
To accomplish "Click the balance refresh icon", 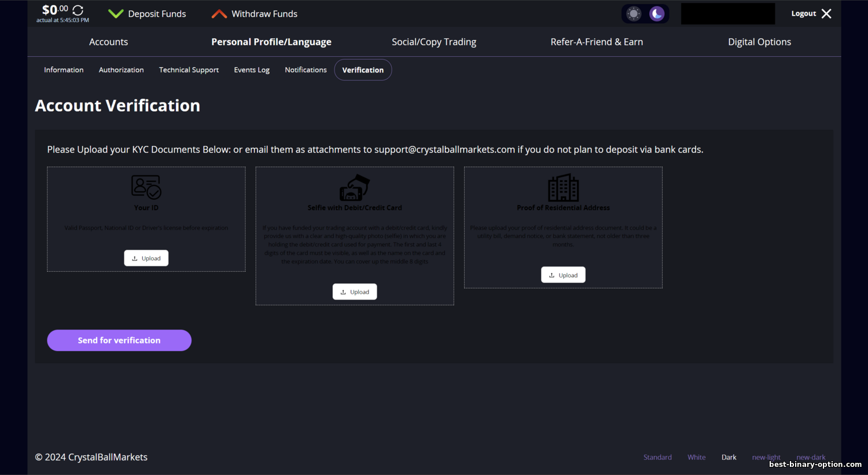I will click(78, 10).
